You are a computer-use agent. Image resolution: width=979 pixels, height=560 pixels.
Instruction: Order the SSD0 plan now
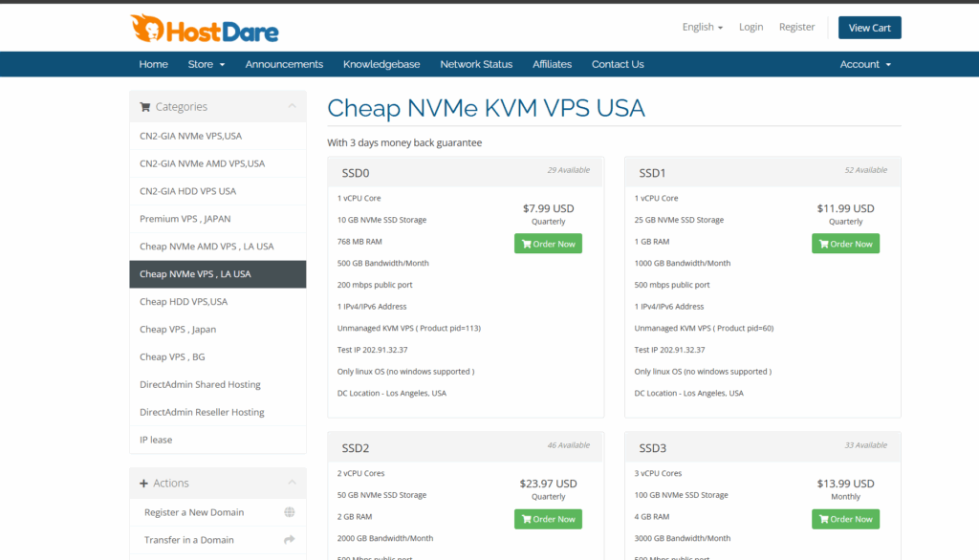pos(548,244)
